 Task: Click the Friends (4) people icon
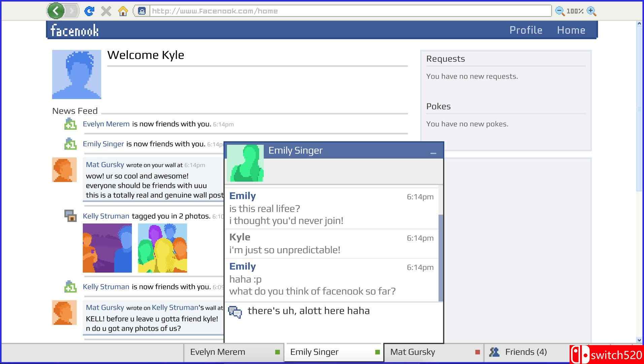pyautogui.click(x=494, y=352)
